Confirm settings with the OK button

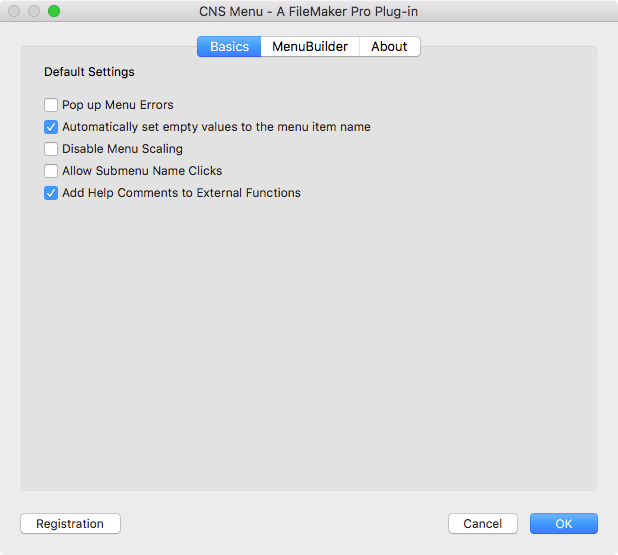coord(564,523)
